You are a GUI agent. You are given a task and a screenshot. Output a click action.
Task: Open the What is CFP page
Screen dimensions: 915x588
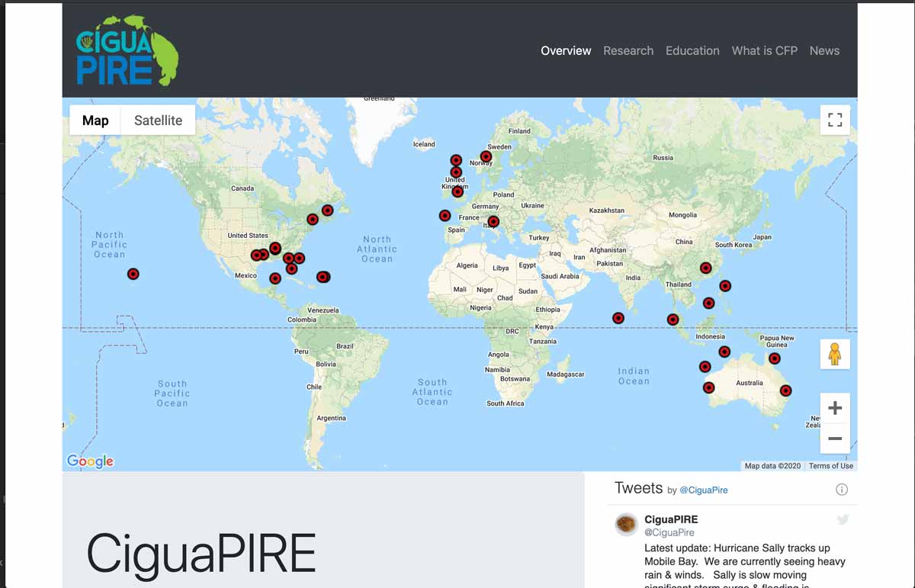click(x=765, y=51)
